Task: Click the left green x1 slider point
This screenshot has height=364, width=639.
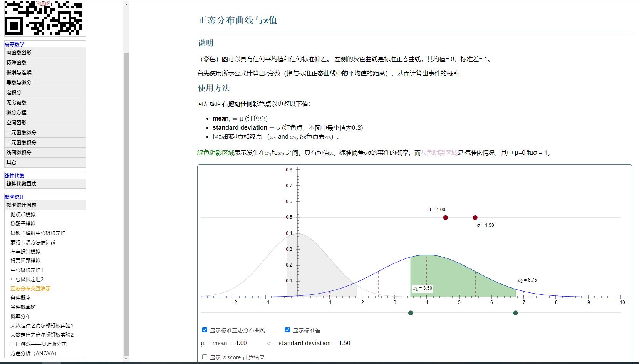Action: click(411, 313)
